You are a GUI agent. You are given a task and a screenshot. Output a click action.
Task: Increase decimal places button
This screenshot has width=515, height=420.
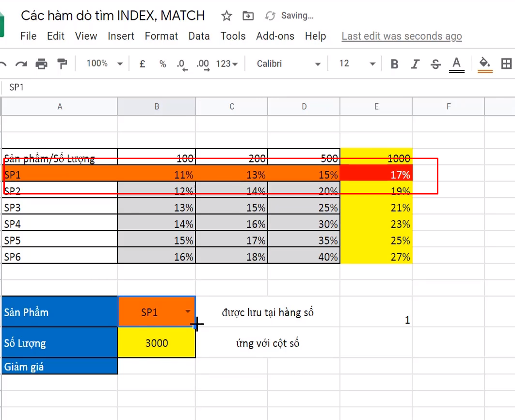click(203, 65)
